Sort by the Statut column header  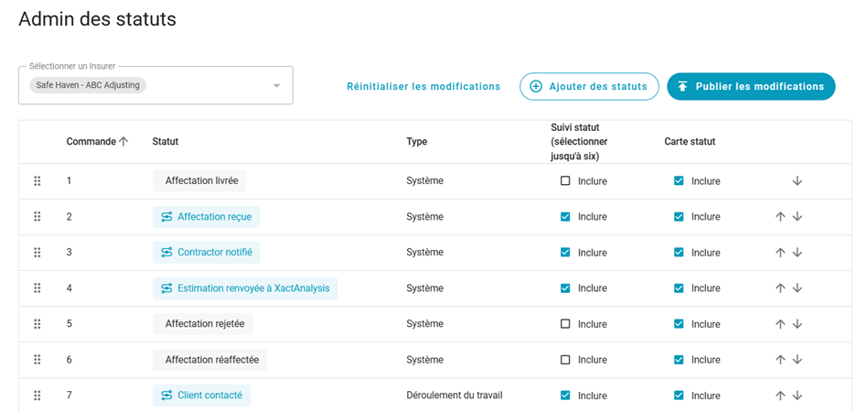[166, 142]
